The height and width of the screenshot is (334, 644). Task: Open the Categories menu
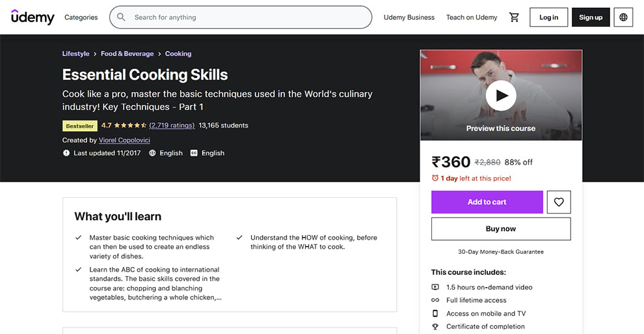pos(81,18)
